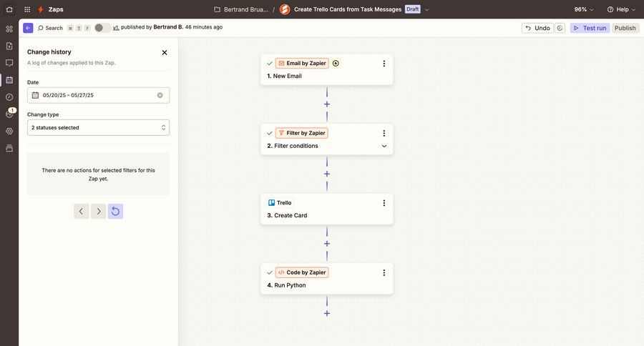Open the three-dot menu on Run Python step

(x=384, y=273)
